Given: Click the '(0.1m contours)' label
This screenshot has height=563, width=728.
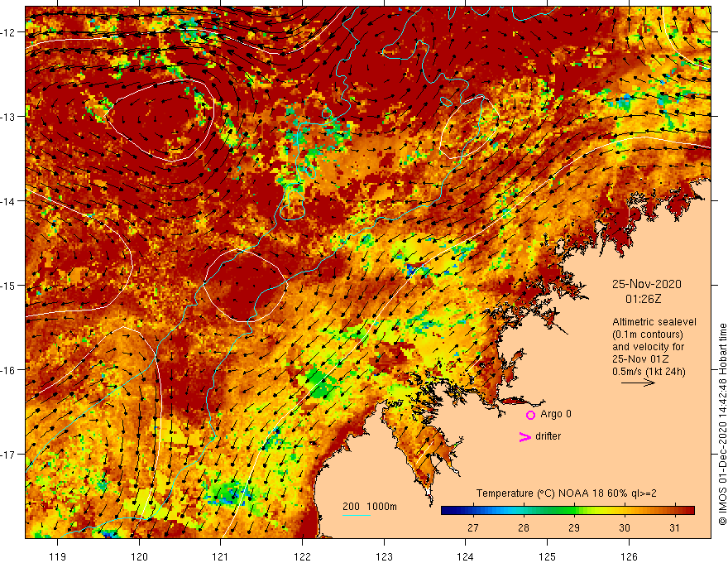Looking at the screenshot, I should (x=648, y=334).
